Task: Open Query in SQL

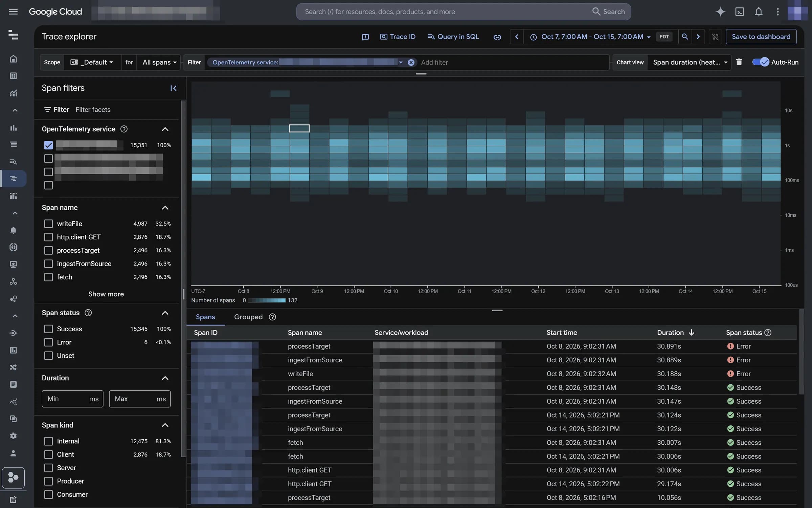Action: (453, 37)
